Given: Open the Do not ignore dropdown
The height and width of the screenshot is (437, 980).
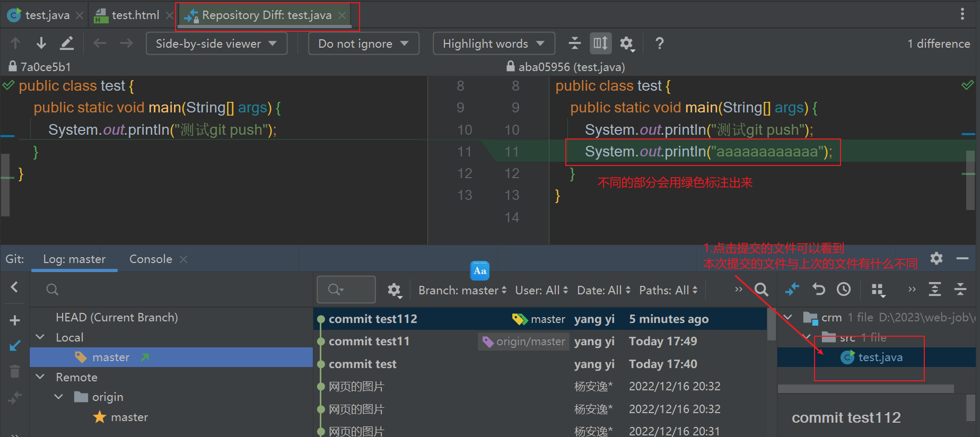Looking at the screenshot, I should (x=363, y=43).
